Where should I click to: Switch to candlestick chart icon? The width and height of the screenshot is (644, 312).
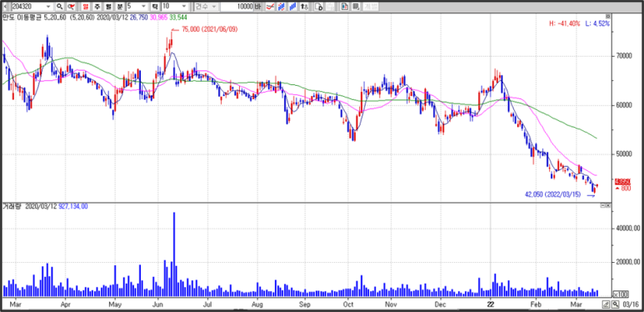click(x=282, y=7)
